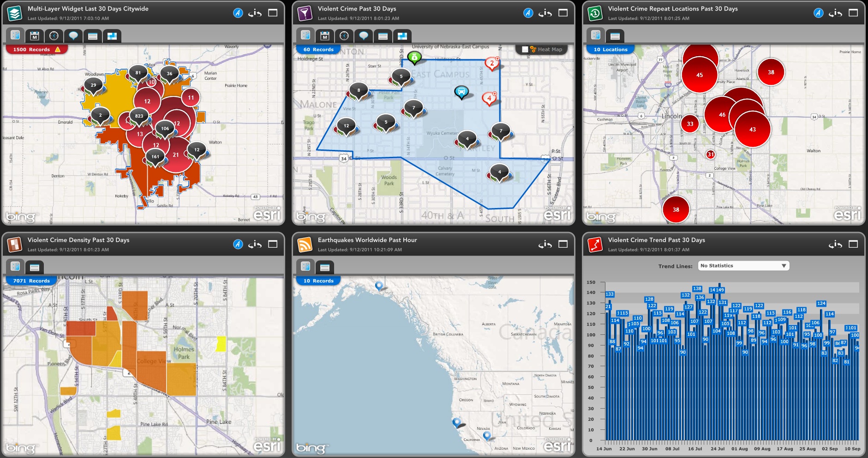
Task: Click blue A icon on Violent Crime Density widget
Action: pyautogui.click(x=238, y=244)
